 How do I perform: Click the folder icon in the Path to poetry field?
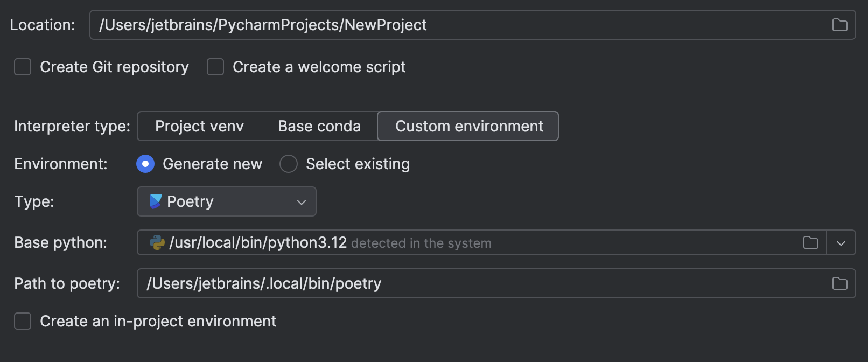click(839, 283)
